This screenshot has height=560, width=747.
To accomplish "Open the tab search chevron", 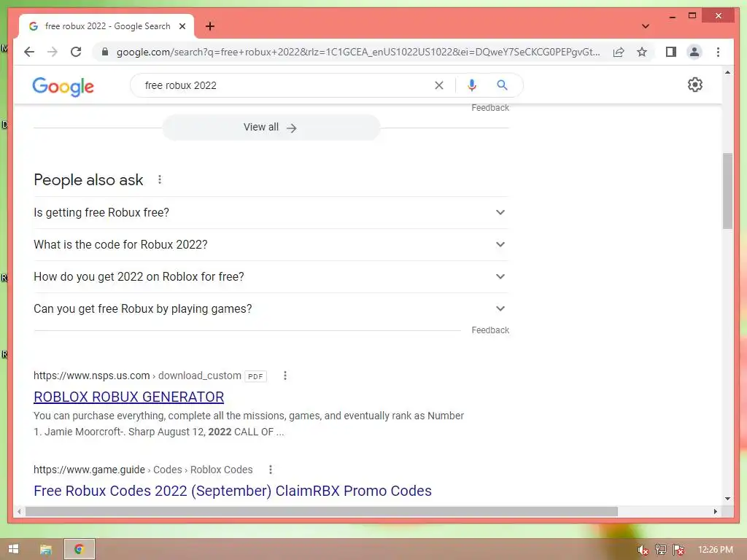I will [645, 26].
